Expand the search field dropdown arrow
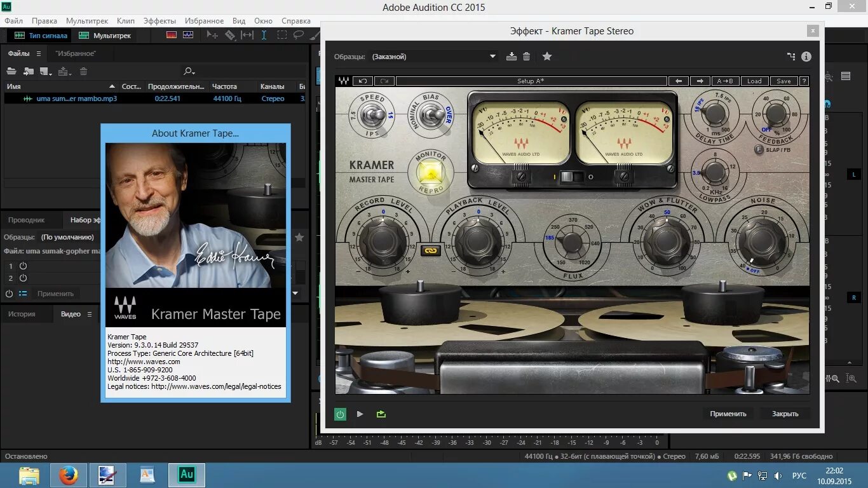 (193, 74)
